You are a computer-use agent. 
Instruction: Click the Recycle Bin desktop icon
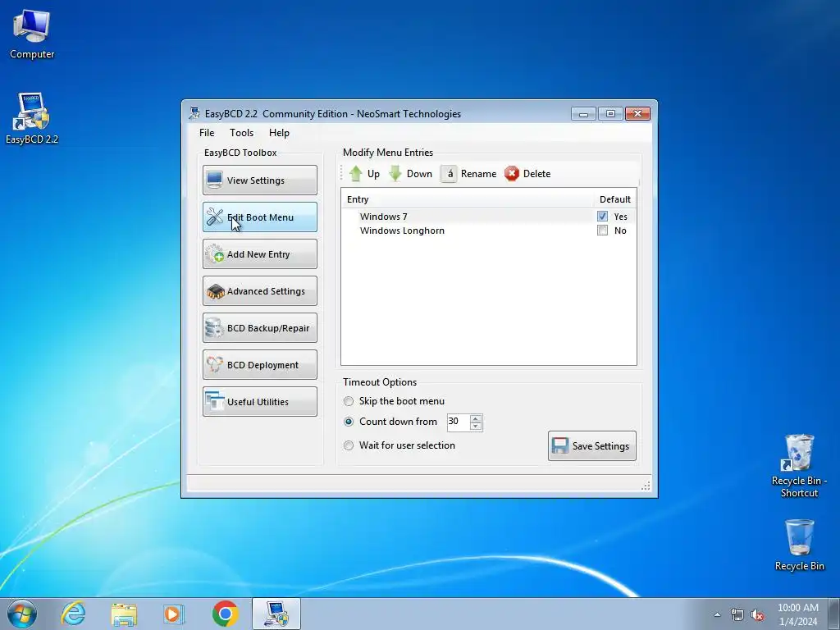click(x=799, y=545)
